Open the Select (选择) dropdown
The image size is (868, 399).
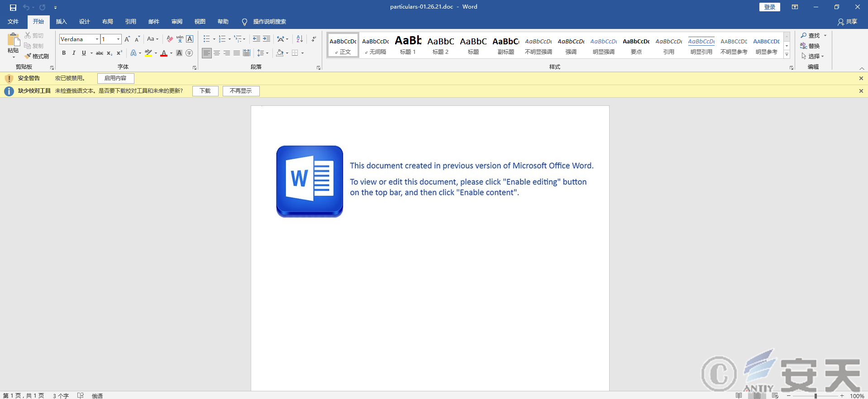(x=813, y=56)
